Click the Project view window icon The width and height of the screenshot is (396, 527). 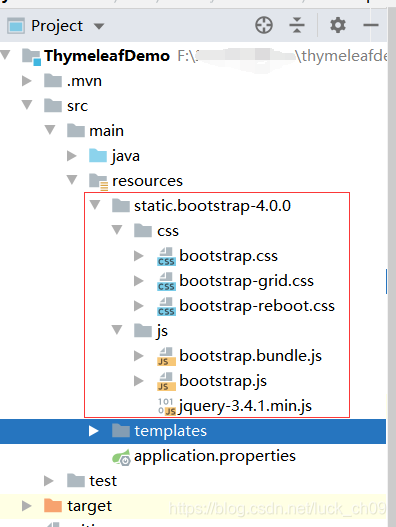(16, 26)
